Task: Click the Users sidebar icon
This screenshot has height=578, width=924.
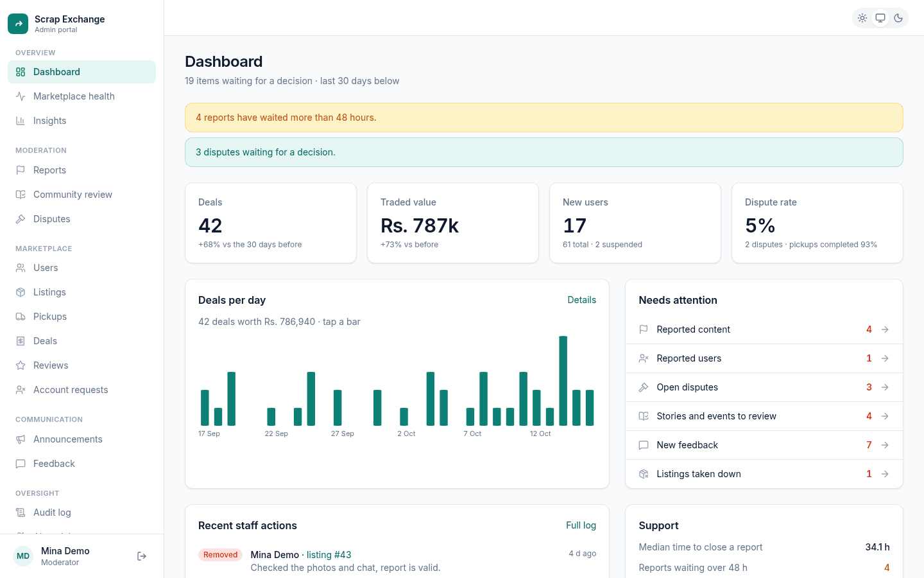Action: 21,268
